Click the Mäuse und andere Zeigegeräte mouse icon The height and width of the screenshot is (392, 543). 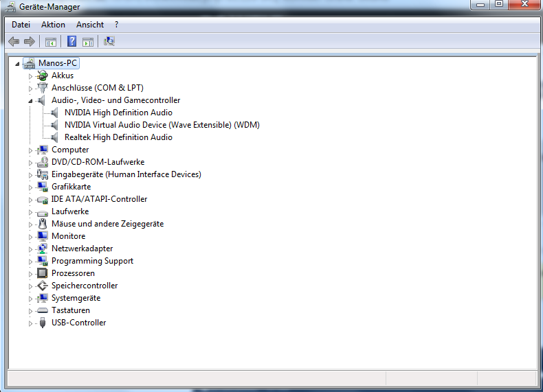[x=42, y=224]
